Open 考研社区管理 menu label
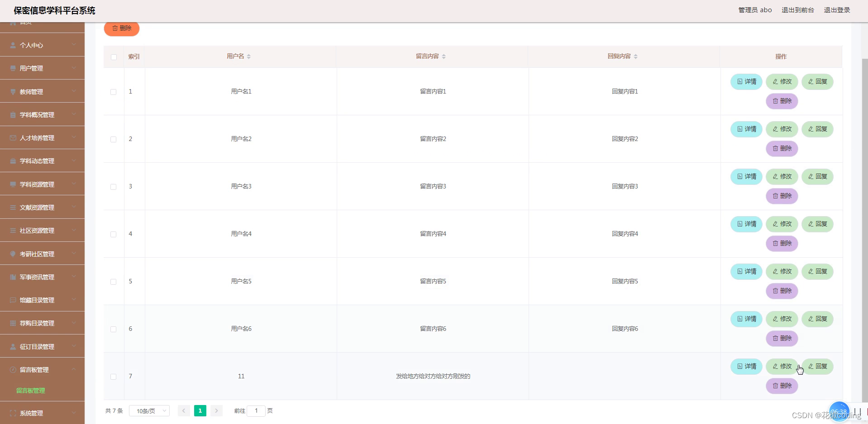 (37, 254)
